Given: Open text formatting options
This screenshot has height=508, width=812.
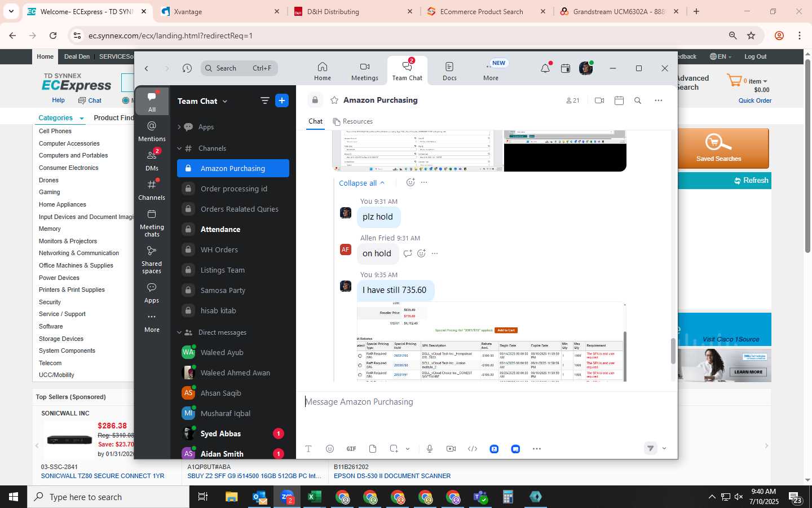Looking at the screenshot, I should coord(308,449).
